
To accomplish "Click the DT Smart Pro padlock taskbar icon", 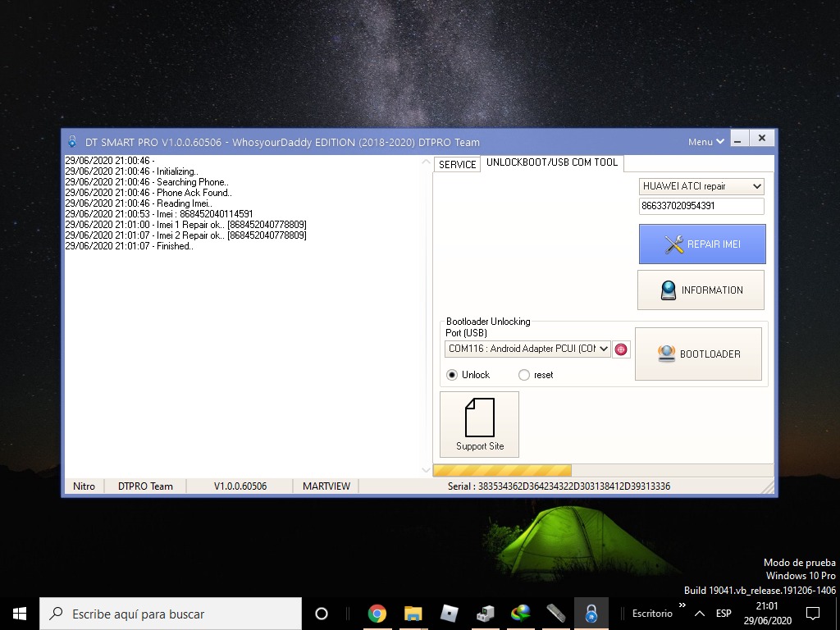I will [x=591, y=614].
